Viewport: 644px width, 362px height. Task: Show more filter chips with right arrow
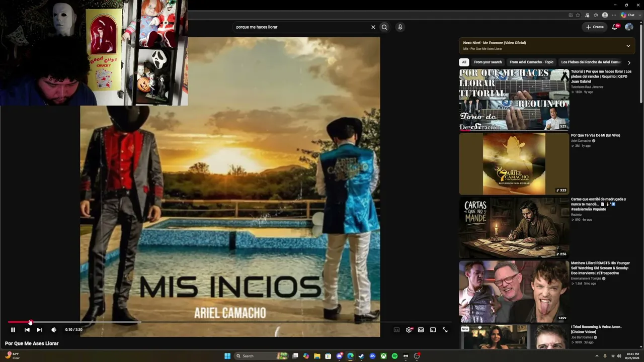coord(629,63)
